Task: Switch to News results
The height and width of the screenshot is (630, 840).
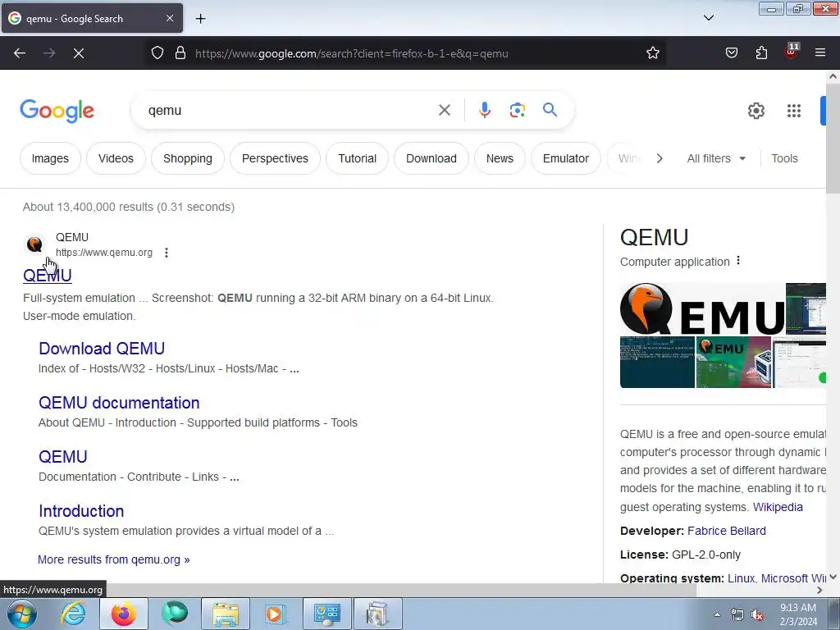Action: pyautogui.click(x=500, y=158)
